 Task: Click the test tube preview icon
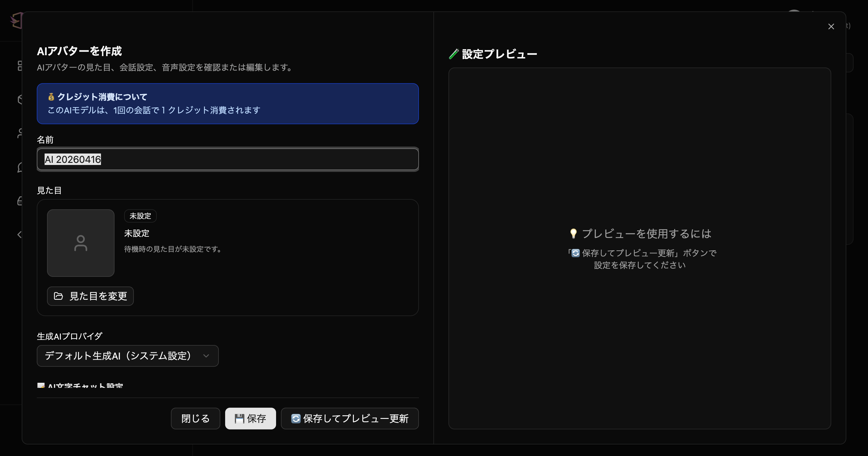click(x=454, y=54)
